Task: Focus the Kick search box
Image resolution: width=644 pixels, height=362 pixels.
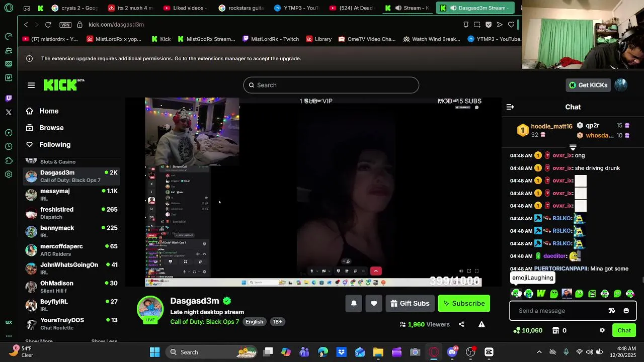Action: [331, 85]
